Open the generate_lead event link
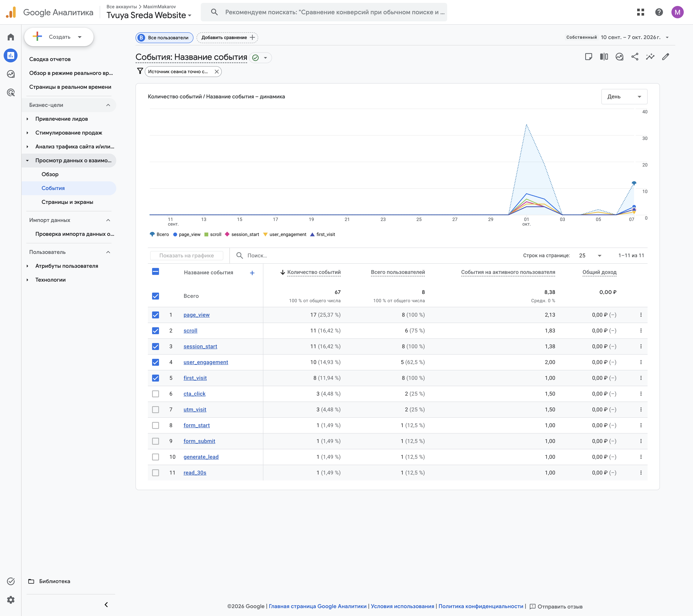The width and height of the screenshot is (693, 616). (x=201, y=457)
